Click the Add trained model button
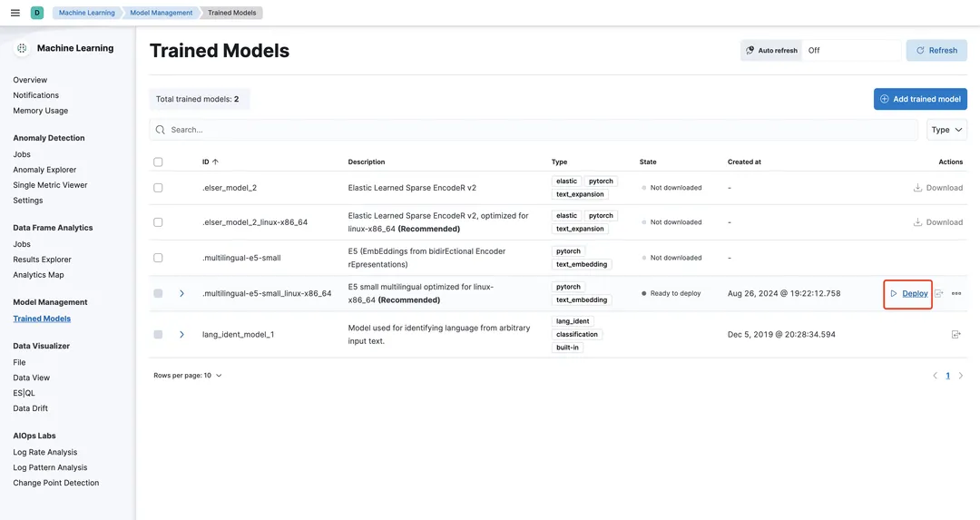This screenshot has height=520, width=980. click(x=920, y=99)
